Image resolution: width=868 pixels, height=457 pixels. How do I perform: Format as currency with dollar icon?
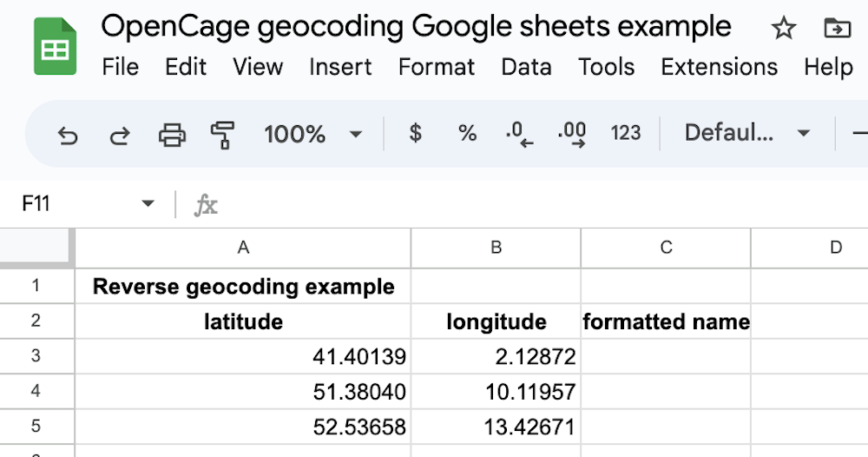pyautogui.click(x=415, y=133)
